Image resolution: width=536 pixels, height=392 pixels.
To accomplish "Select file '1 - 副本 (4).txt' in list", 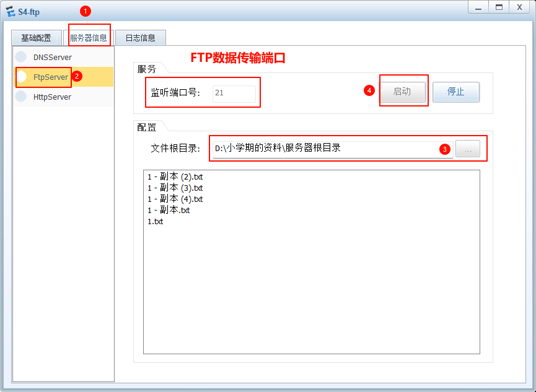I will pyautogui.click(x=175, y=199).
